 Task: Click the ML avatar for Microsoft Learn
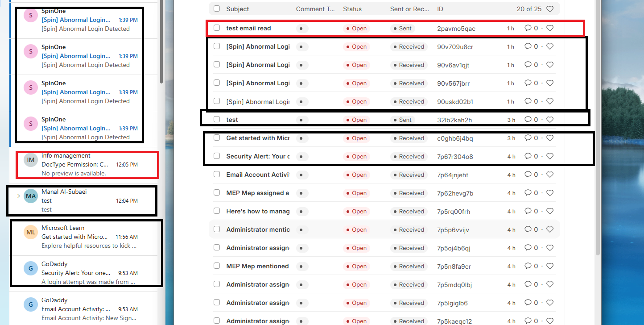point(31,232)
